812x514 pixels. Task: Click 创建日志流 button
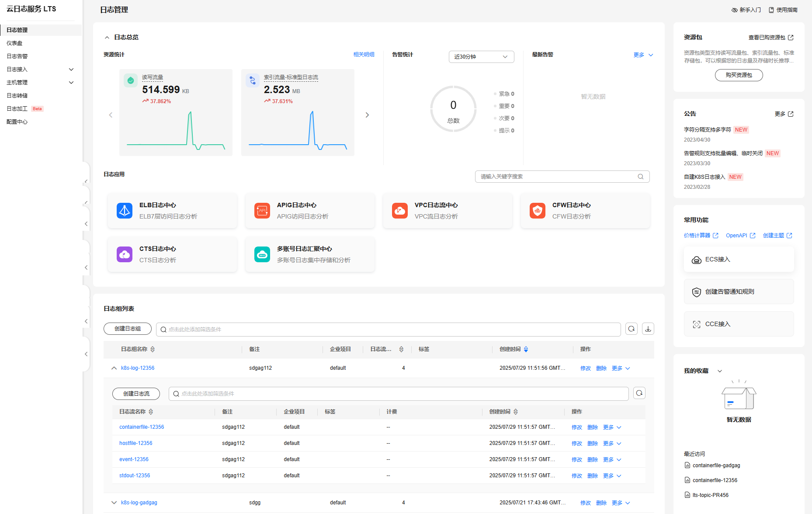pos(136,394)
